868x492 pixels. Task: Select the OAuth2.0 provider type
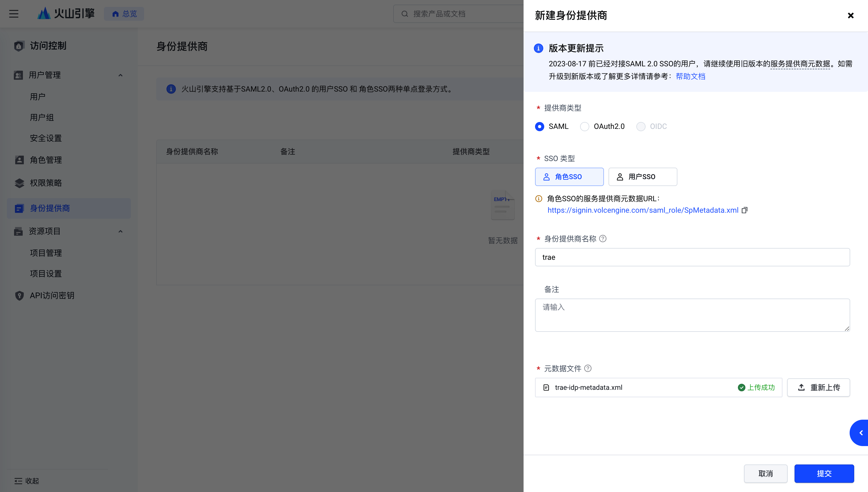[584, 127]
